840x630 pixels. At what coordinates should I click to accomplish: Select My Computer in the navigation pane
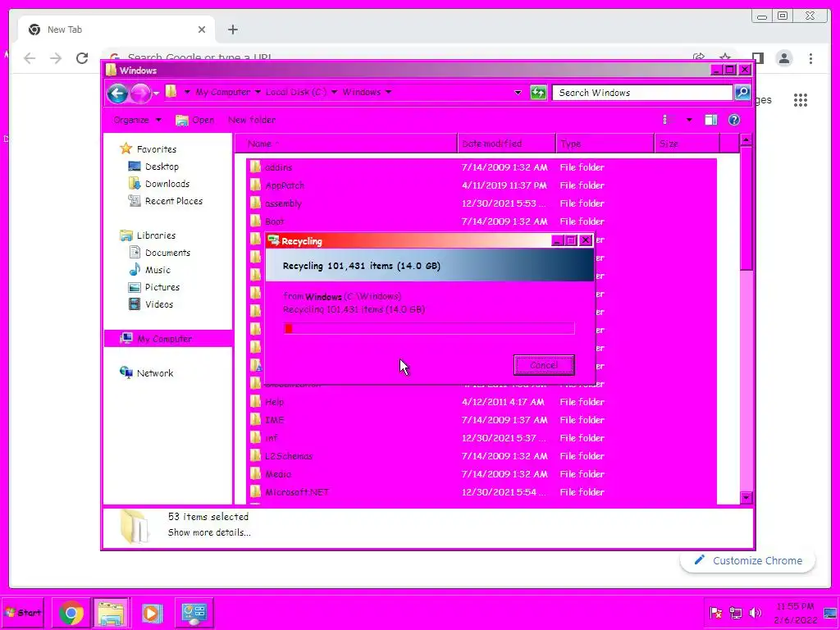tap(167, 339)
